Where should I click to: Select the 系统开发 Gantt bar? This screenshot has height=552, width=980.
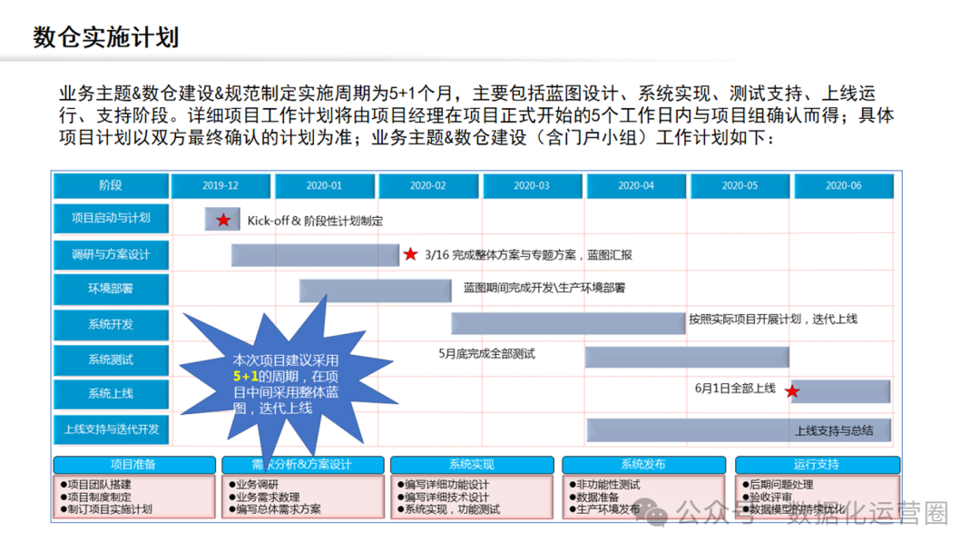point(568,323)
